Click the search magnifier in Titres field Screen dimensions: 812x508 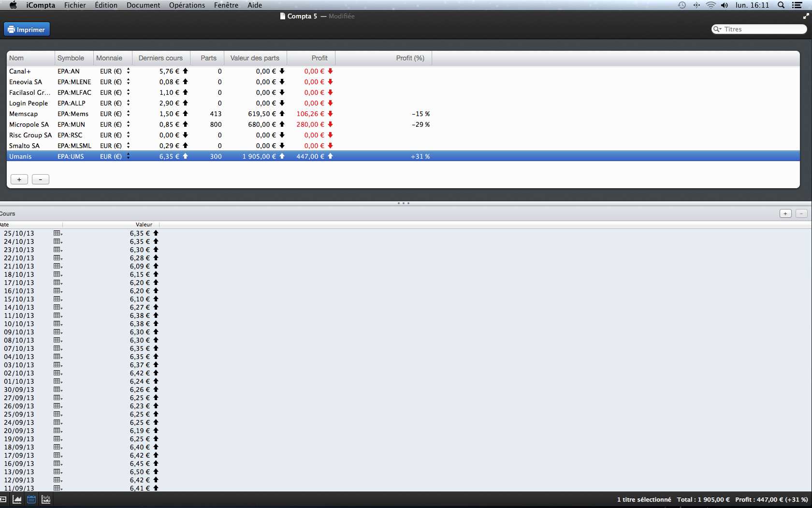[717, 29]
